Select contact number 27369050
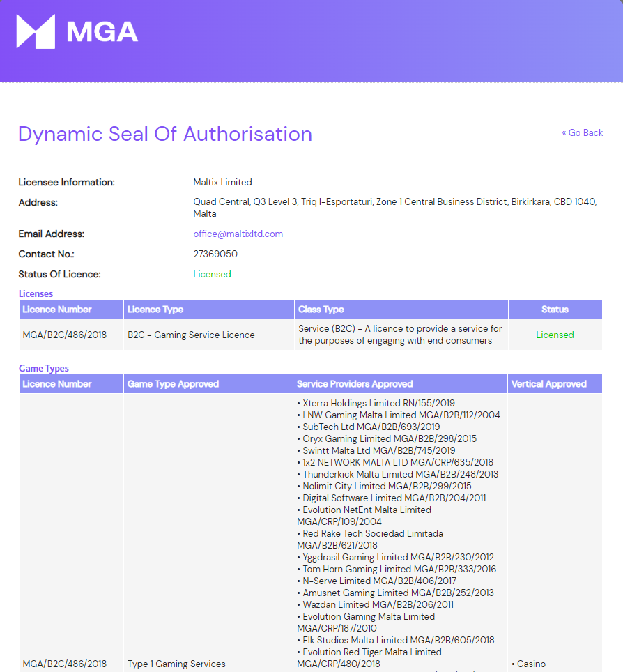 click(215, 254)
